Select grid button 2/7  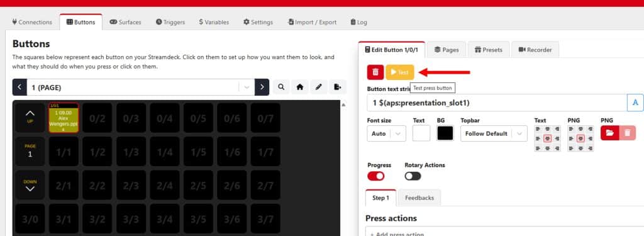click(265, 185)
